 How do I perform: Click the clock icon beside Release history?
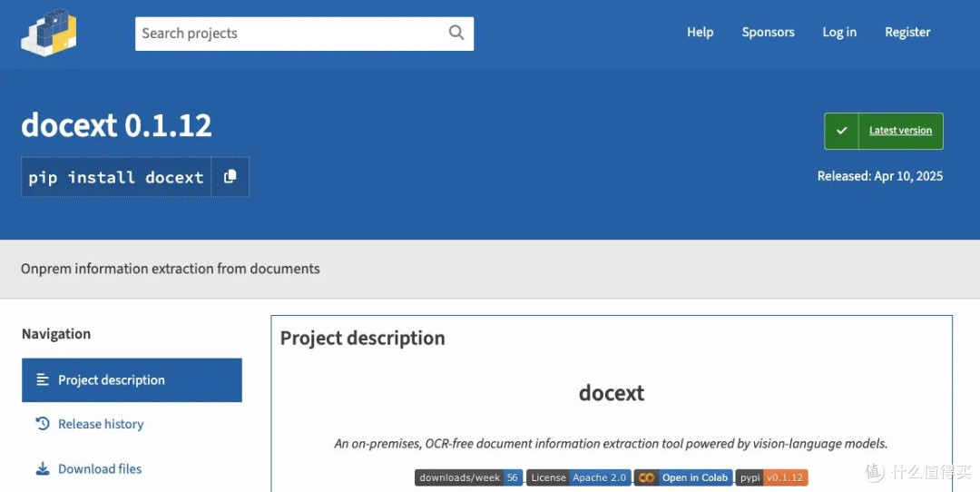42,424
